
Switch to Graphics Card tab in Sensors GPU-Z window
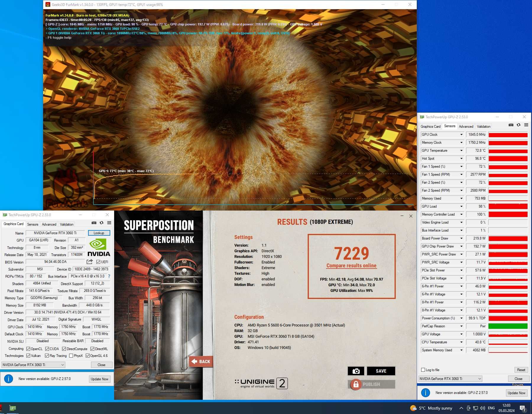431,127
